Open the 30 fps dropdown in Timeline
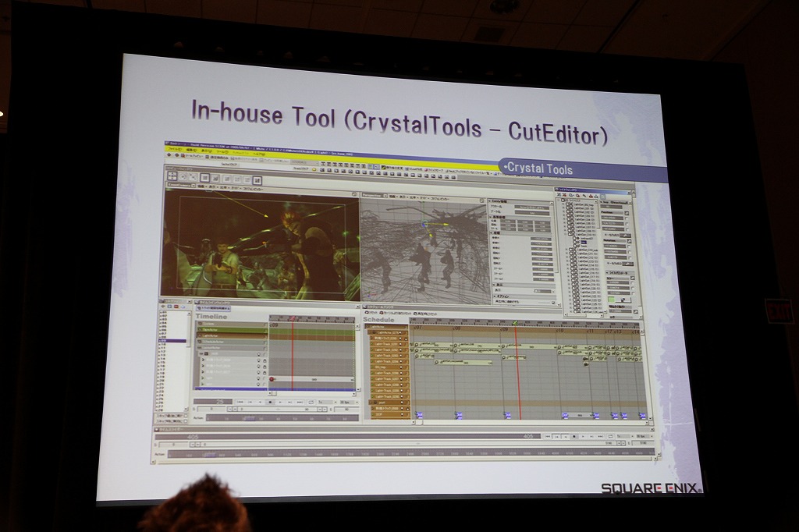The image size is (799, 532). click(x=357, y=403)
